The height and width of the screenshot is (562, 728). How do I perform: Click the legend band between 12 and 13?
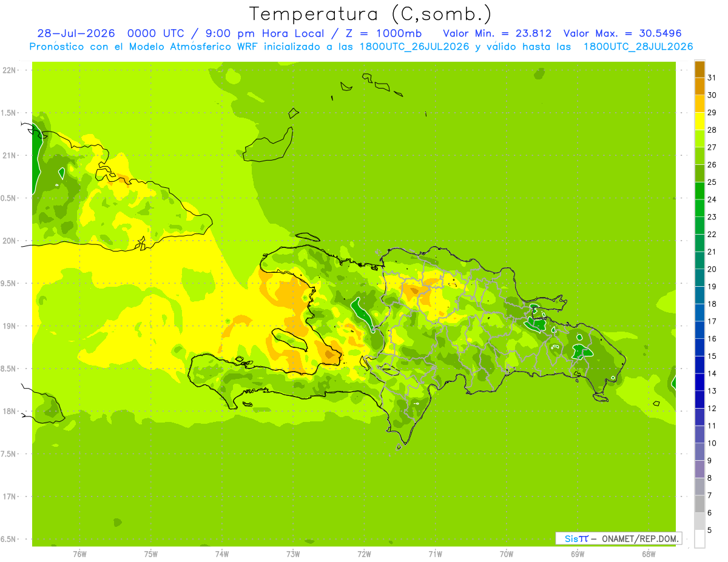[x=699, y=400]
